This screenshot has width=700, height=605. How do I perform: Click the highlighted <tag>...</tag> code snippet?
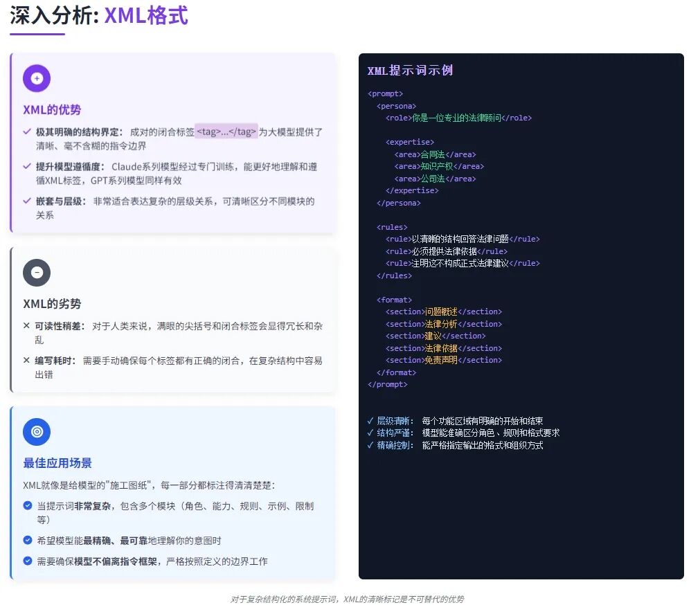(x=226, y=132)
